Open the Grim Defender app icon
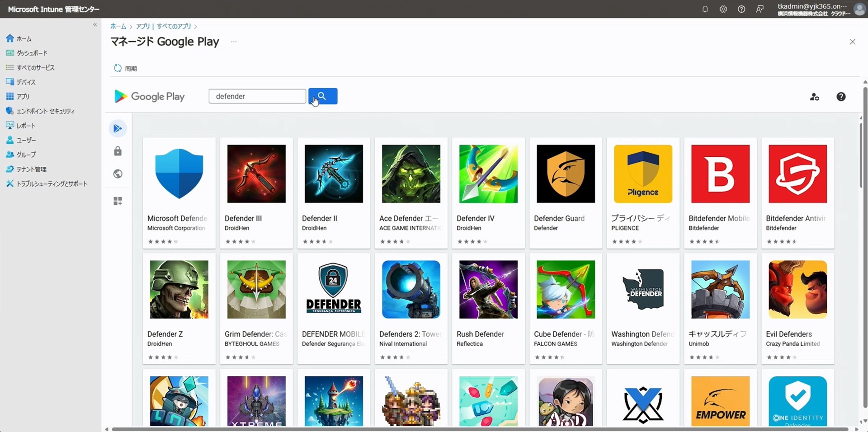 pos(256,289)
